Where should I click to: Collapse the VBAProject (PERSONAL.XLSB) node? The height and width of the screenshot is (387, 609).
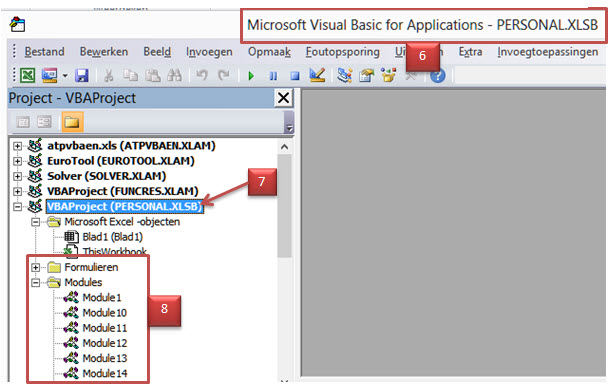point(17,206)
